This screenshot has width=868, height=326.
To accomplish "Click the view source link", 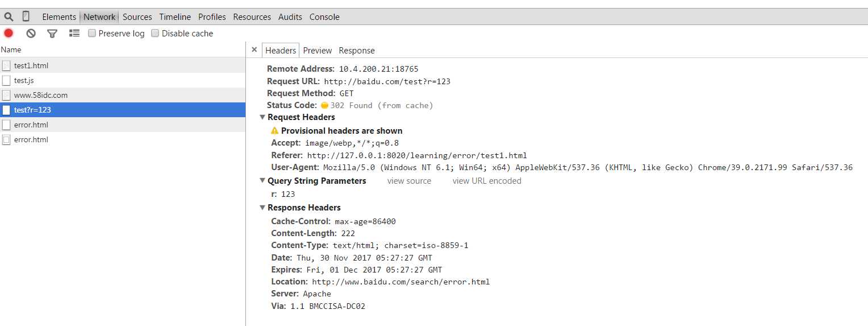I will click(409, 181).
